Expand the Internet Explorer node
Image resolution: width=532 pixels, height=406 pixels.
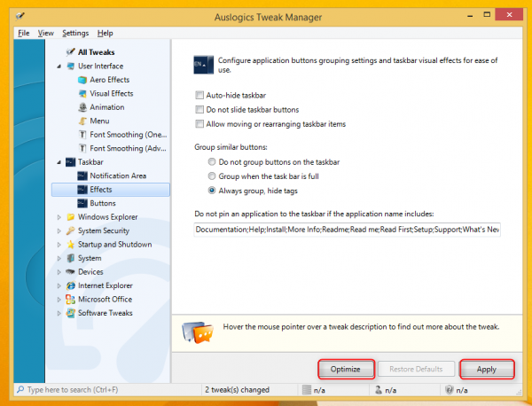click(x=59, y=286)
